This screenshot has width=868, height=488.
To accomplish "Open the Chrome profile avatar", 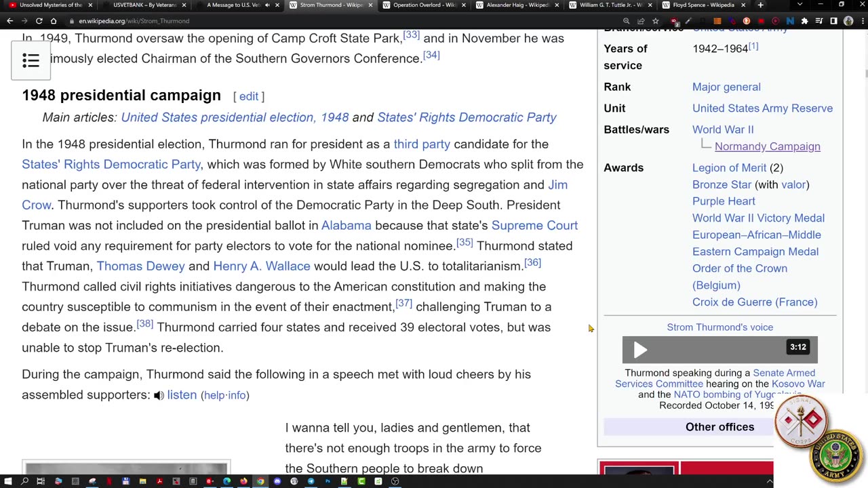I will coord(848,21).
